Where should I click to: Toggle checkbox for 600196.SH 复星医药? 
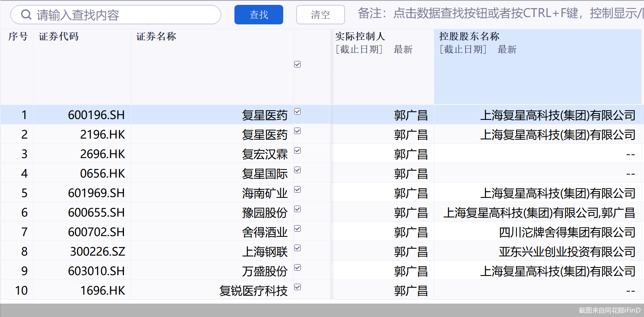click(297, 111)
